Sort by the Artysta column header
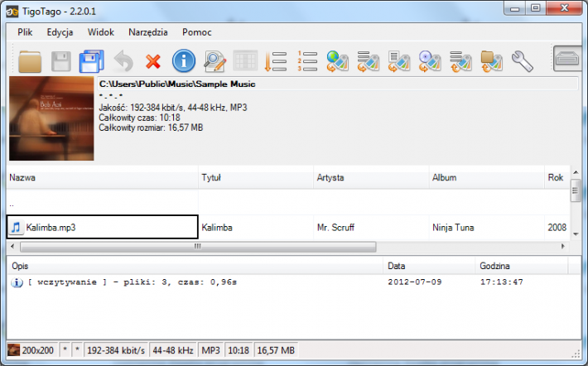The image size is (588, 366). point(371,177)
